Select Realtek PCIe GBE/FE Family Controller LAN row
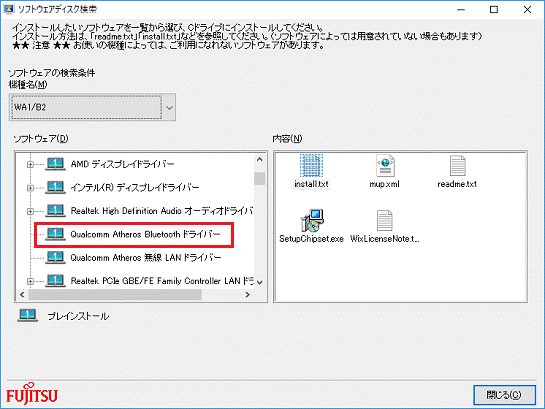Image resolution: width=545 pixels, height=409 pixels. (162, 281)
